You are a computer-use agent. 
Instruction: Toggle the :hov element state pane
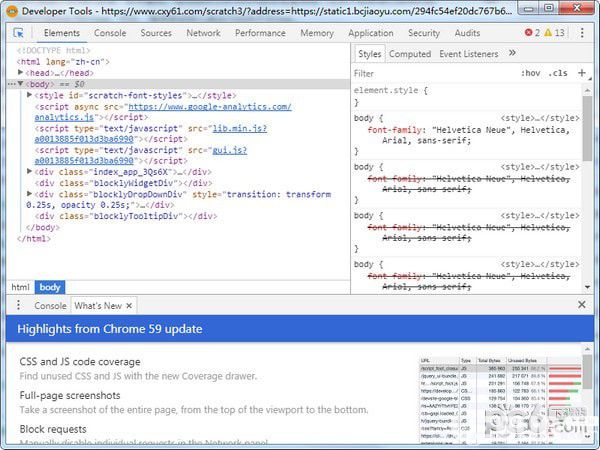(x=530, y=73)
